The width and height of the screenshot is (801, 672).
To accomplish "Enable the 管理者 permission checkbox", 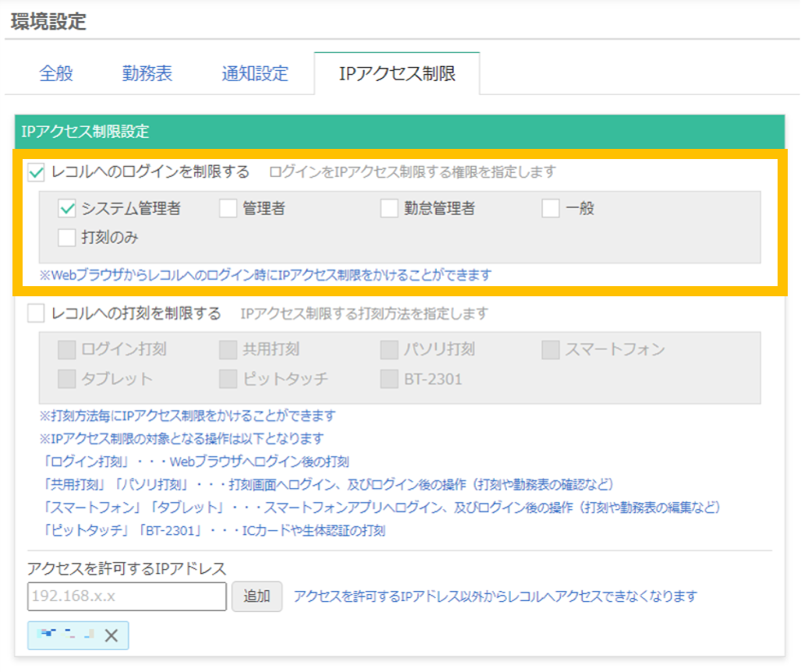I will [x=227, y=208].
